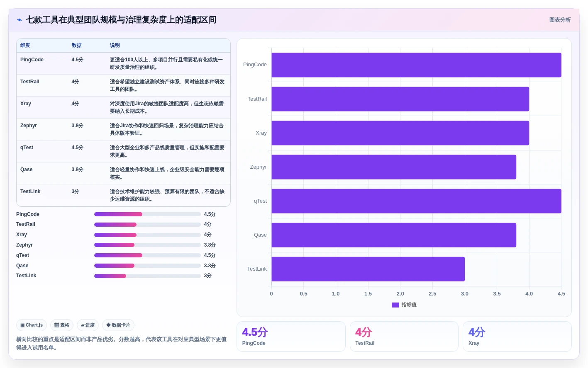Click the TestLink bar in the chart
The image size is (588, 368).
point(368,269)
